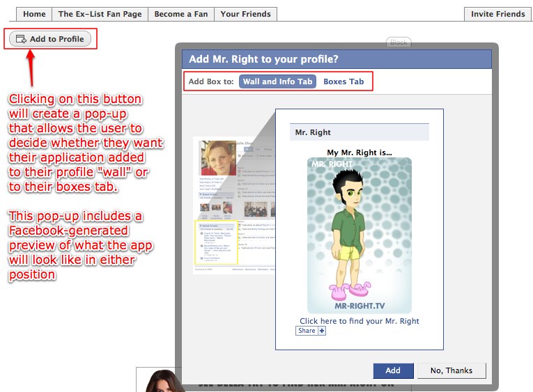
Task: Click the plus icon beside Share
Action: (x=322, y=331)
